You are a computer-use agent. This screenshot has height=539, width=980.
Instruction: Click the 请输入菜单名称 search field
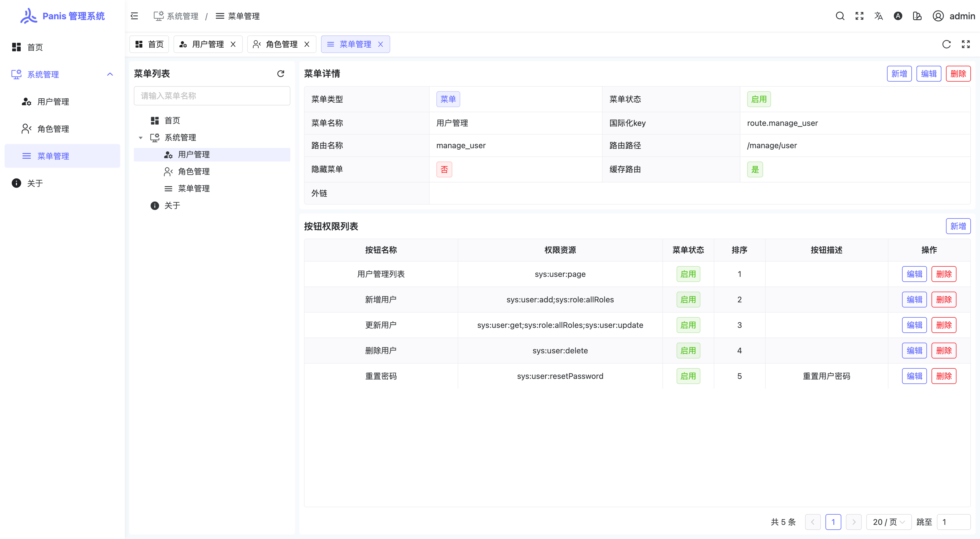coord(212,96)
